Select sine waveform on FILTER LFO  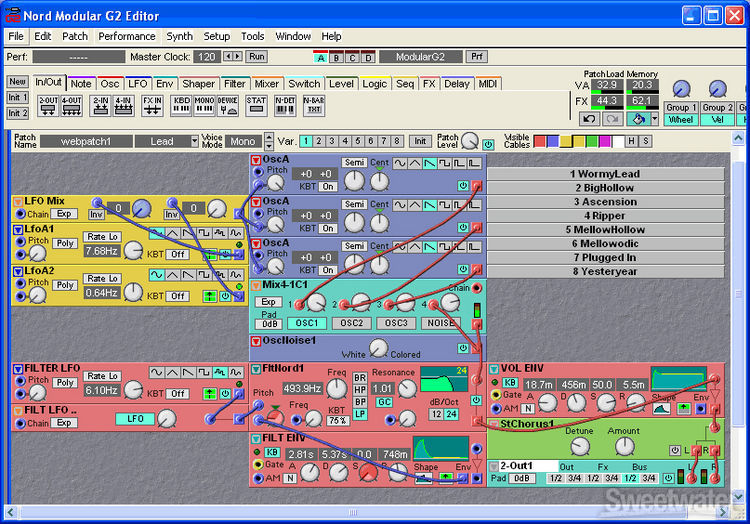[156, 372]
